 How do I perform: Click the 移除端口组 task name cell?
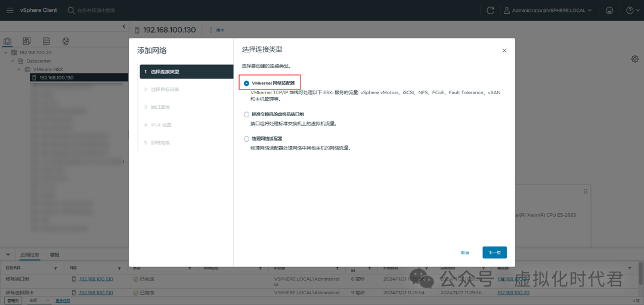tap(17, 279)
